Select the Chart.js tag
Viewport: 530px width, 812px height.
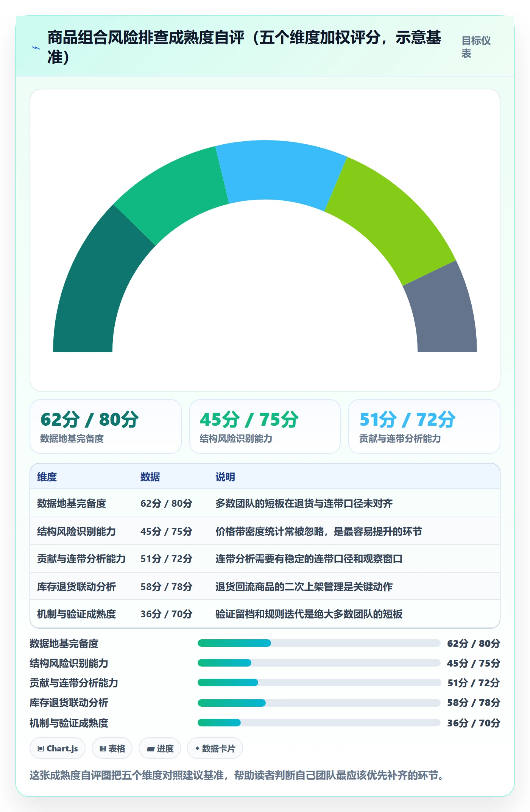[x=58, y=748]
